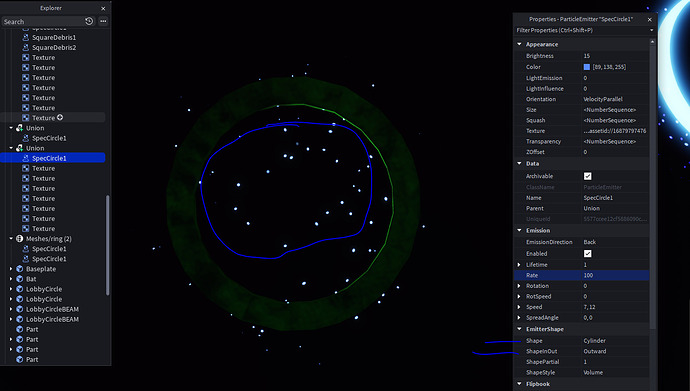This screenshot has height=391, width=690.
Task: Collapse the EmitterShape properties section
Action: tap(519, 329)
